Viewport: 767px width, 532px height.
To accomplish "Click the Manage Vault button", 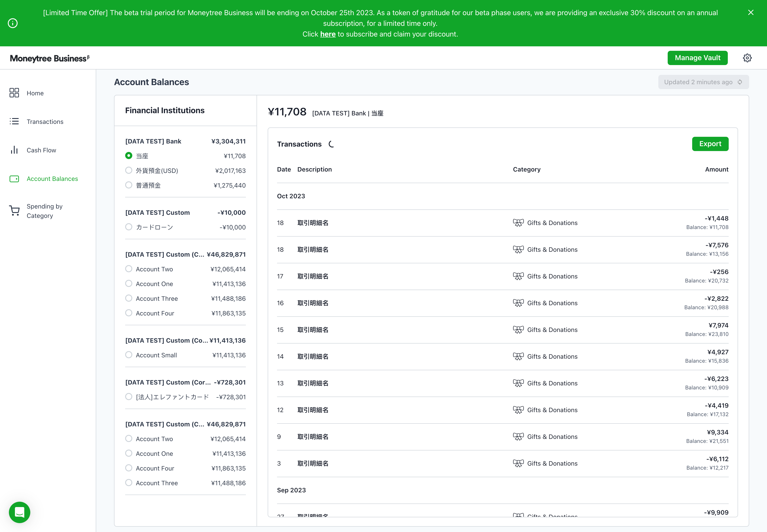I will (x=697, y=58).
